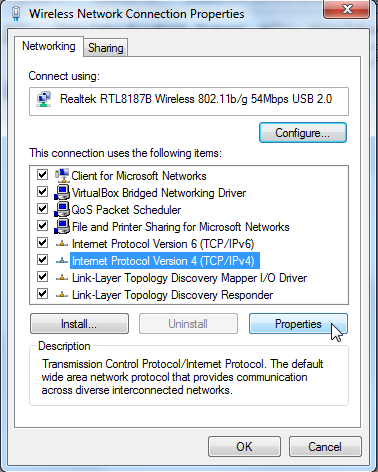Close the Wireless Network Connection Properties window
Viewport: 378px width, 472px height.
[x=347, y=9]
